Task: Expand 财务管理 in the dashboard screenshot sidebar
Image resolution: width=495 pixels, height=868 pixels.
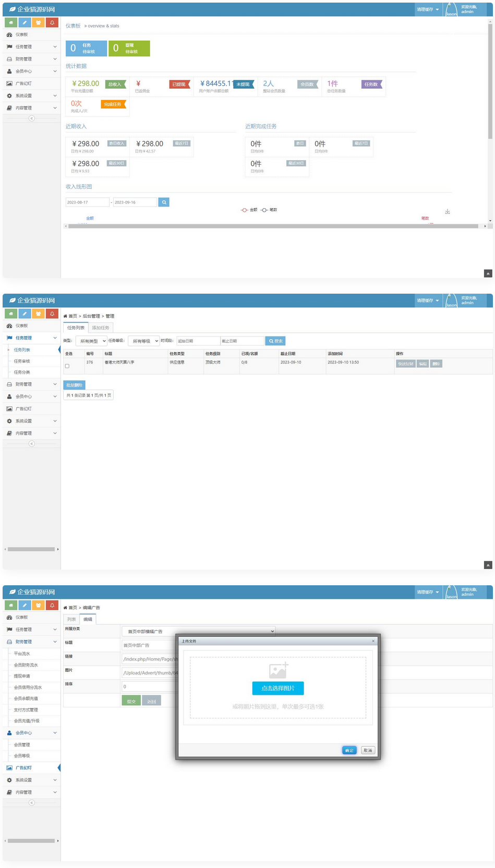Action: coord(31,59)
